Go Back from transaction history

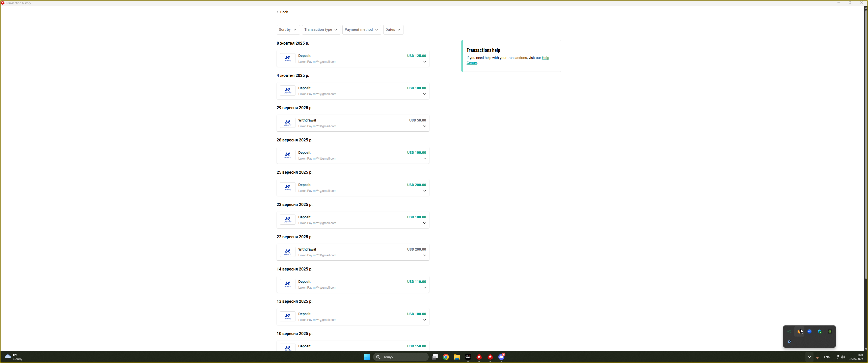point(282,12)
